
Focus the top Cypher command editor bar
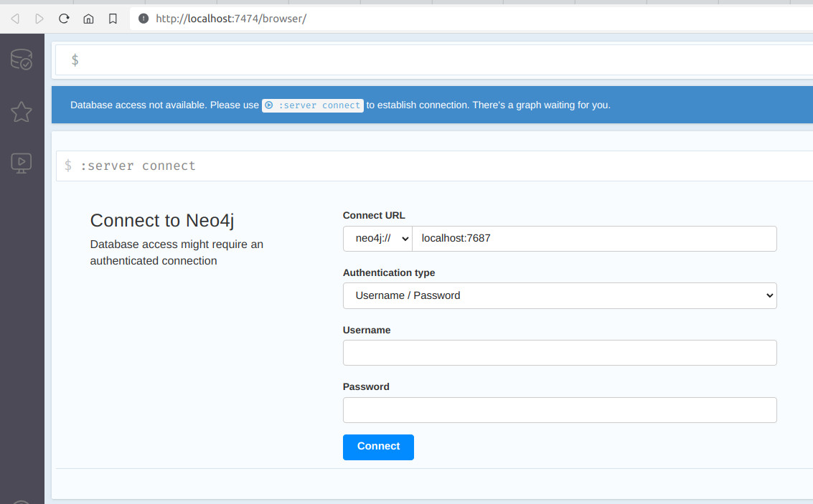click(x=435, y=60)
